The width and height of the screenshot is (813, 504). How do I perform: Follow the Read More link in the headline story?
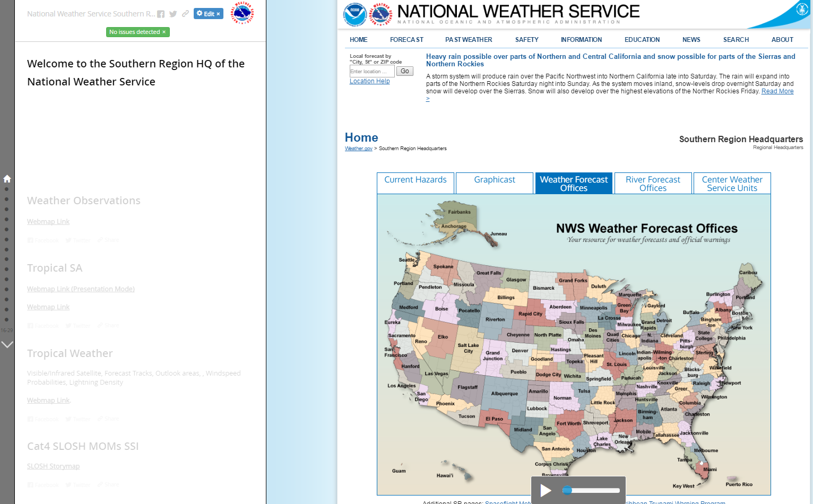pos(777,91)
